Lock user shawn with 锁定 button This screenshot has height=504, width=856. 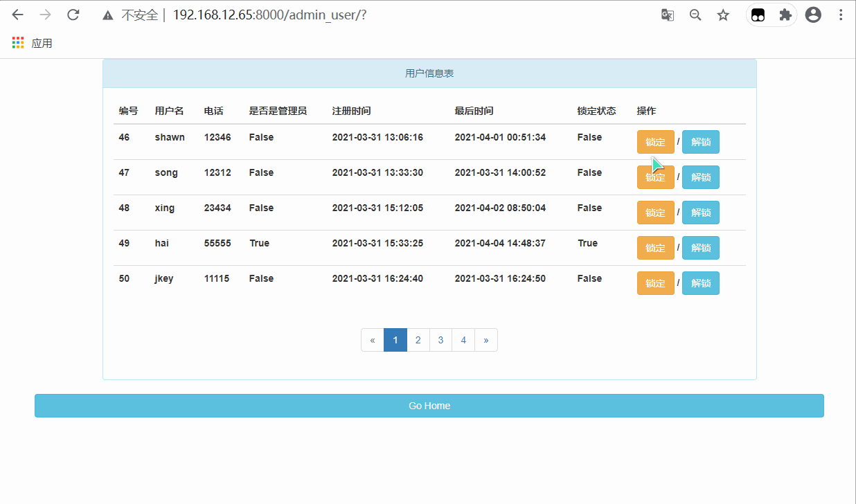tap(655, 142)
